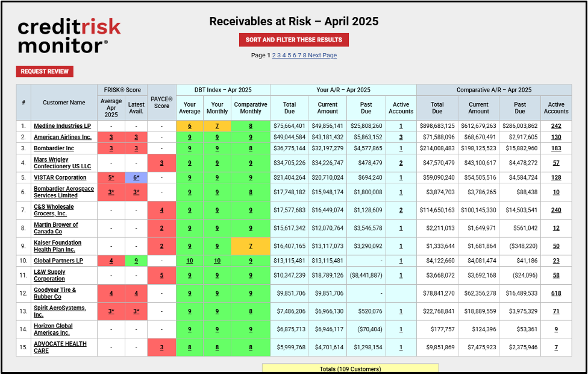Click American Airlines average FRISK score 3
The height and width of the screenshot is (374, 588).
tap(111, 138)
